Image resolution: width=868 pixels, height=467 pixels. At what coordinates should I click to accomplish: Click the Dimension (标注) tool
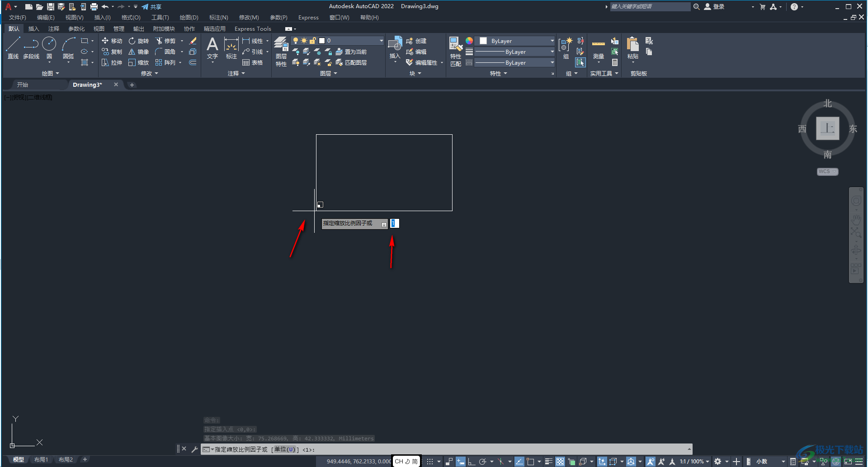point(231,48)
